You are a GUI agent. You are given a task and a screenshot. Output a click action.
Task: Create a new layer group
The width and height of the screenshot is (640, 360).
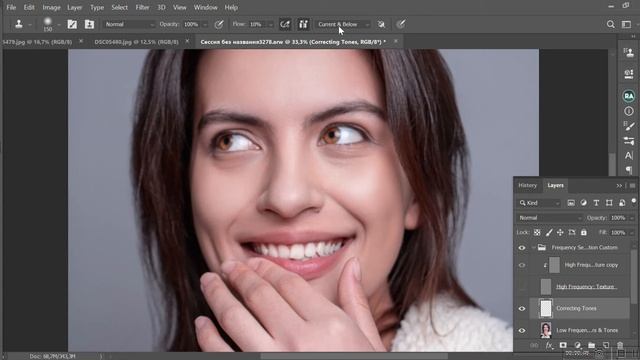(591, 346)
